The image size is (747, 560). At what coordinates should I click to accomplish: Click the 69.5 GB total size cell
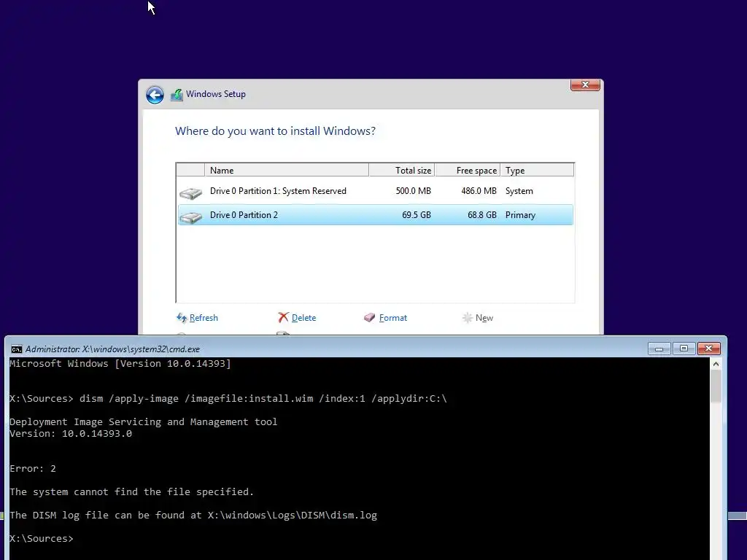tap(417, 215)
